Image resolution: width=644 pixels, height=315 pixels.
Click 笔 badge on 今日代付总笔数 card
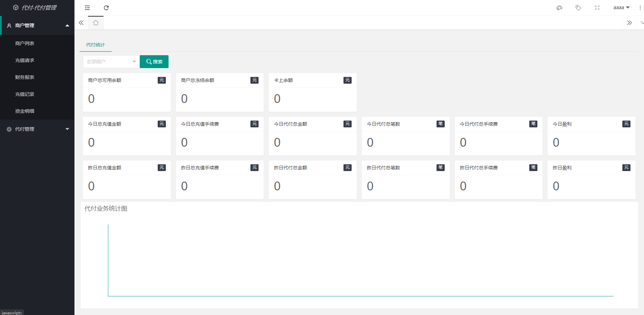(441, 124)
